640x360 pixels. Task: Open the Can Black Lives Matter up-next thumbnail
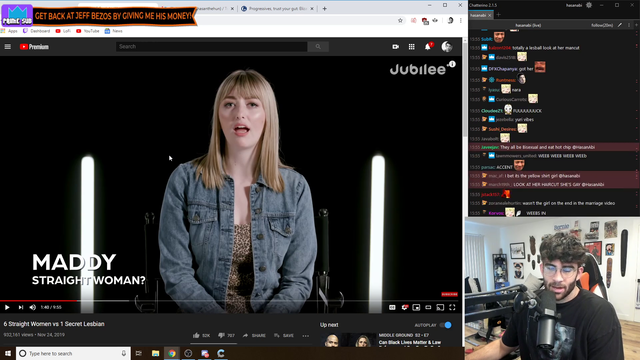347,340
